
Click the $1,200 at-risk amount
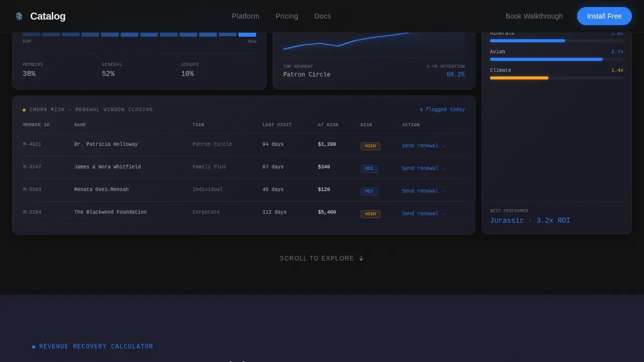[x=327, y=144]
